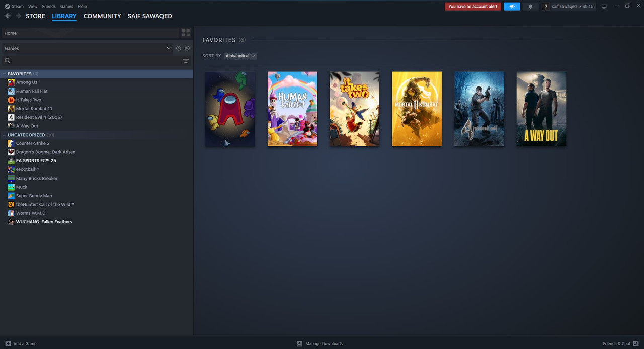Select the Worms W.M.D name
This screenshot has height=349, width=644.
[x=31, y=213]
